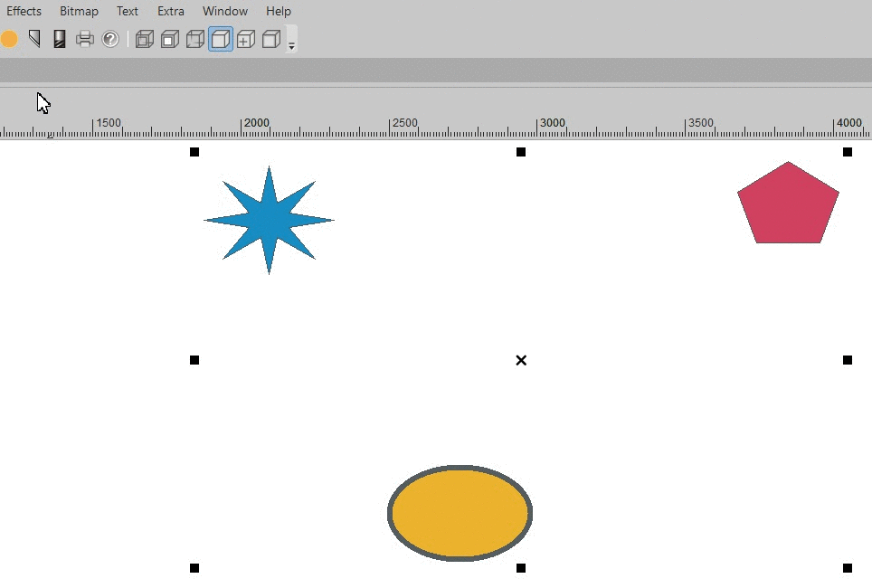The height and width of the screenshot is (588, 872).
Task: Click the orange circle toolbar icon
Action: pyautogui.click(x=9, y=39)
